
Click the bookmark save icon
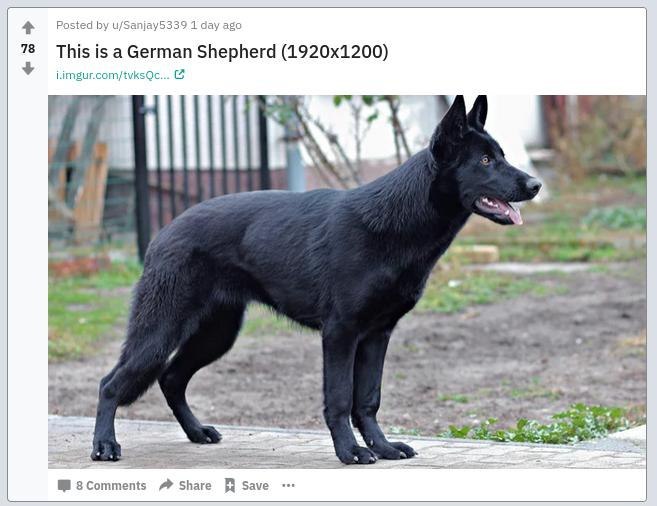230,485
